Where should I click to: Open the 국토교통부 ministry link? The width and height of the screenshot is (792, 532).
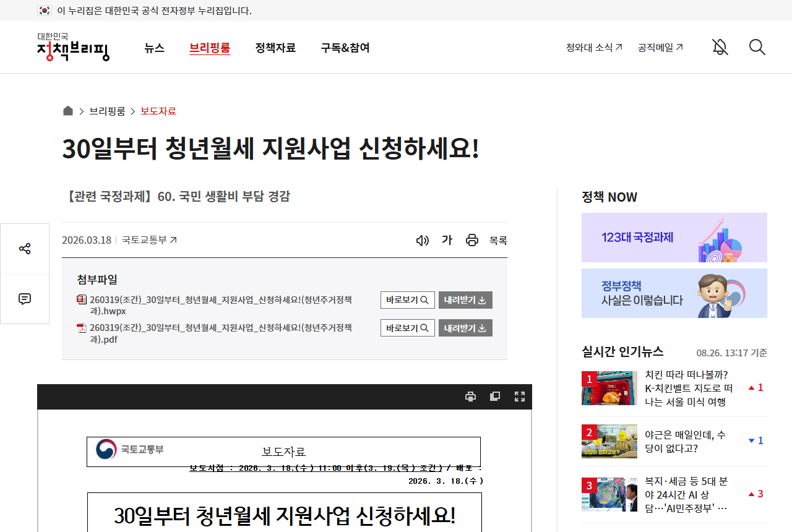pyautogui.click(x=149, y=240)
